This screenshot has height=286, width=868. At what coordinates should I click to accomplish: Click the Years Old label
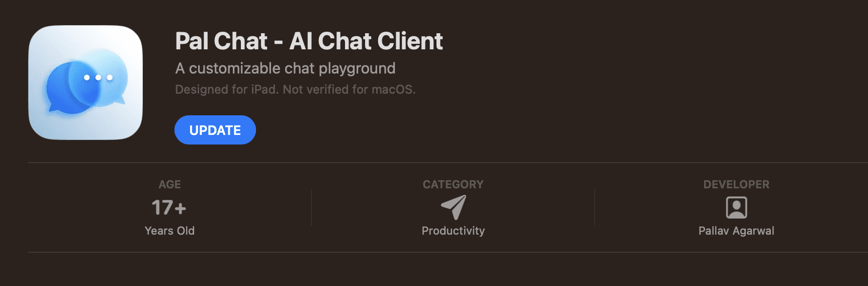(x=169, y=231)
